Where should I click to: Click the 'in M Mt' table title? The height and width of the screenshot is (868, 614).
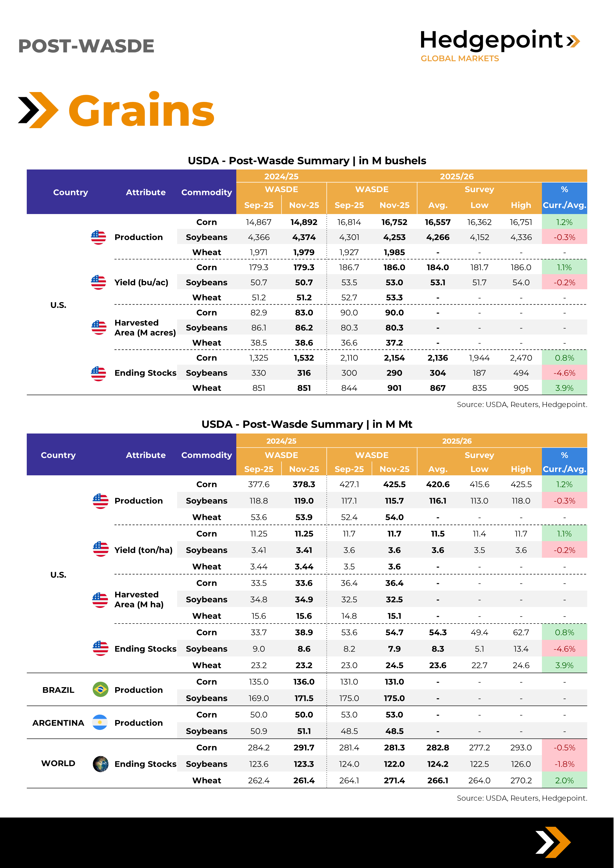coord(307,424)
